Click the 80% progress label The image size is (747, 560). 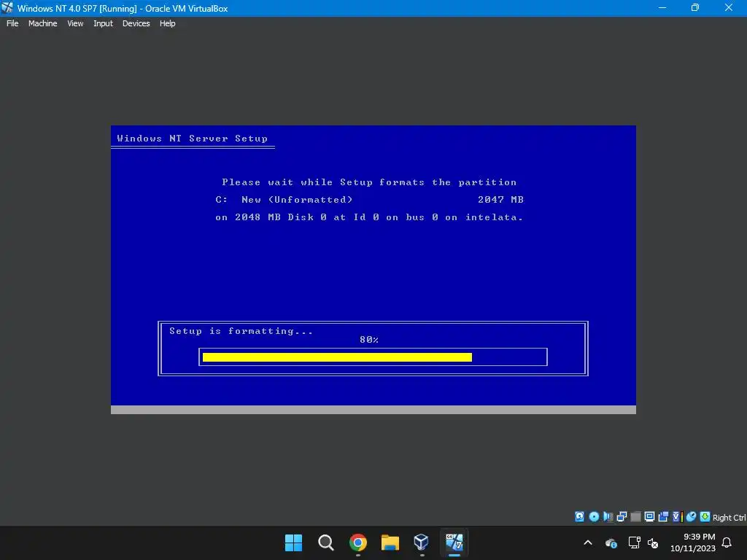pyautogui.click(x=369, y=340)
